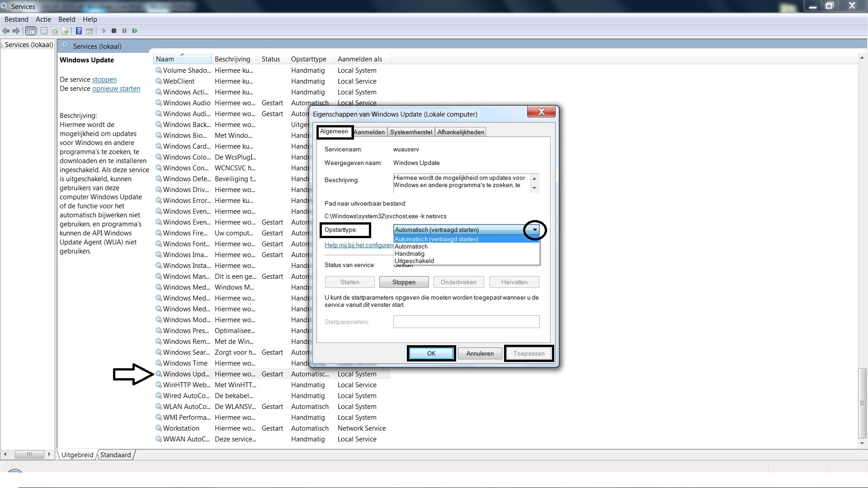Click the gear icon beside Windows Time
This screenshot has height=488, width=868.
pyautogui.click(x=159, y=363)
